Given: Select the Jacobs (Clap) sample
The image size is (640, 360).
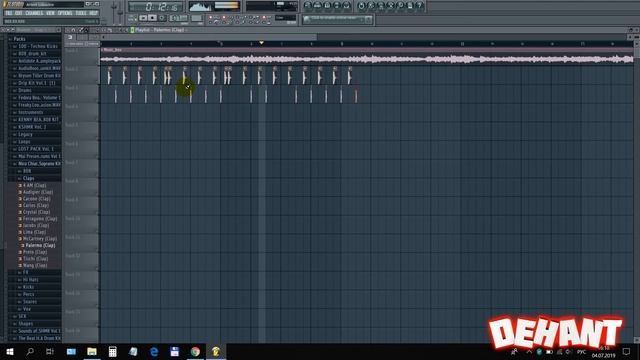Looking at the screenshot, I should (x=36, y=225).
